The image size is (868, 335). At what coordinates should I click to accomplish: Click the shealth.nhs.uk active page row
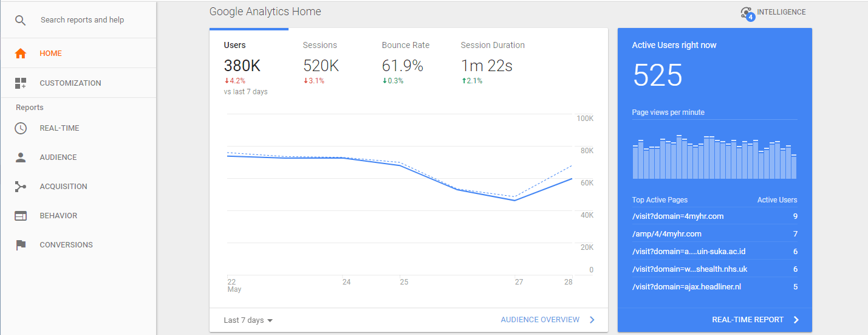pos(714,269)
